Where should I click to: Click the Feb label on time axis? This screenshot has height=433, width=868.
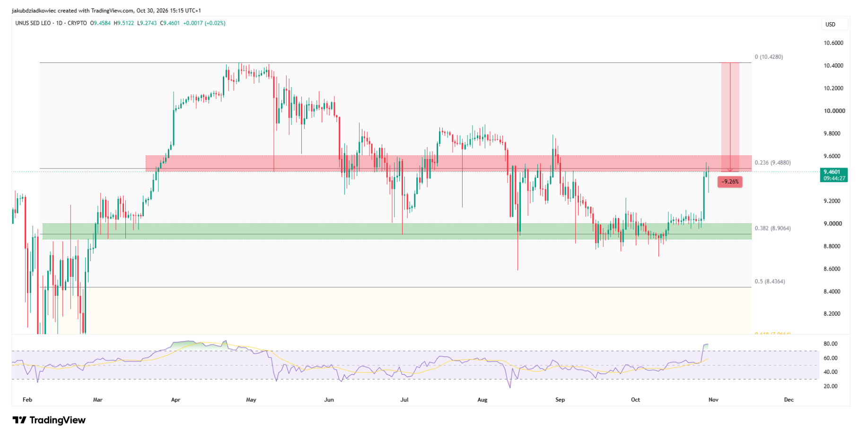[x=27, y=400]
